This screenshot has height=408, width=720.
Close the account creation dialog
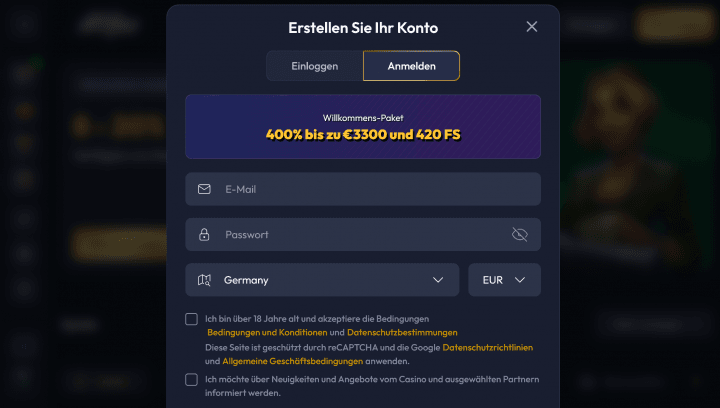[532, 27]
